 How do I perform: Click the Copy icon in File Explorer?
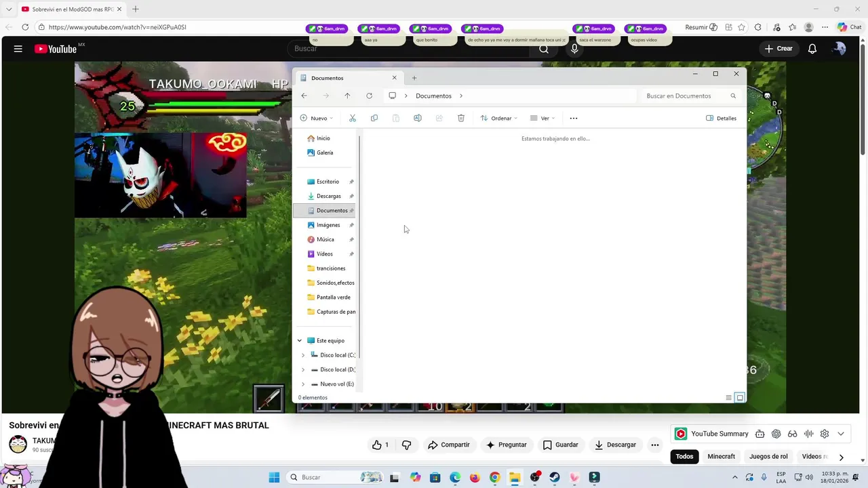374,118
